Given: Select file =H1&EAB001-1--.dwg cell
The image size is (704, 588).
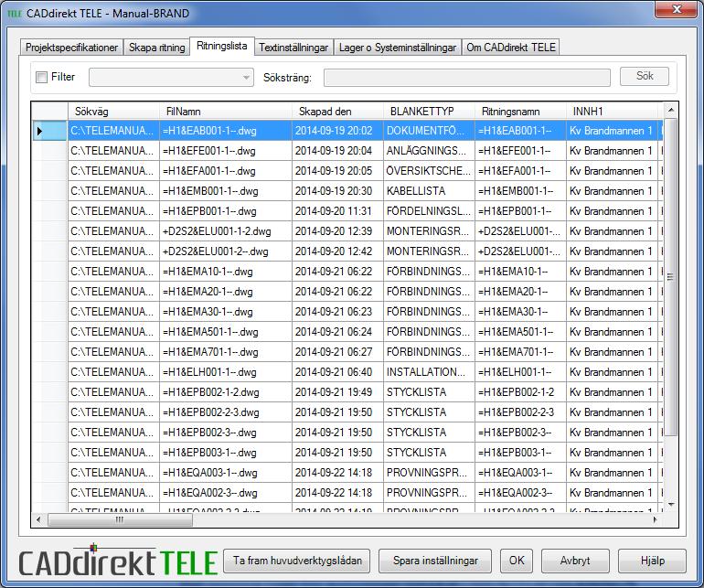Looking at the screenshot, I should 226,131.
